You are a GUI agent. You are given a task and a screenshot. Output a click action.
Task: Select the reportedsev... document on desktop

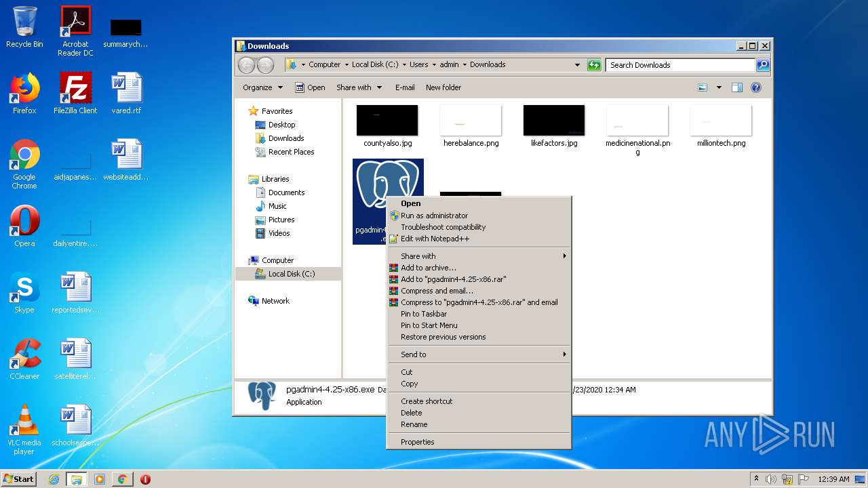click(75, 293)
